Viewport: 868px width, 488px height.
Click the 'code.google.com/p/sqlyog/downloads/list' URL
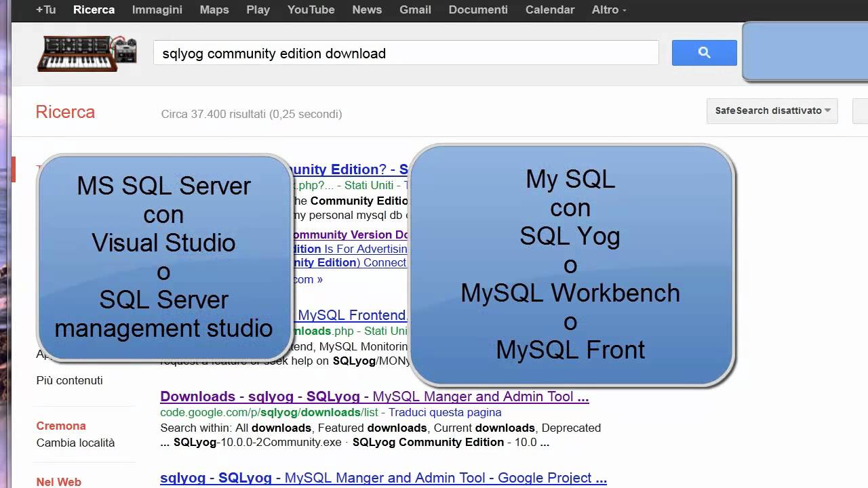[269, 412]
